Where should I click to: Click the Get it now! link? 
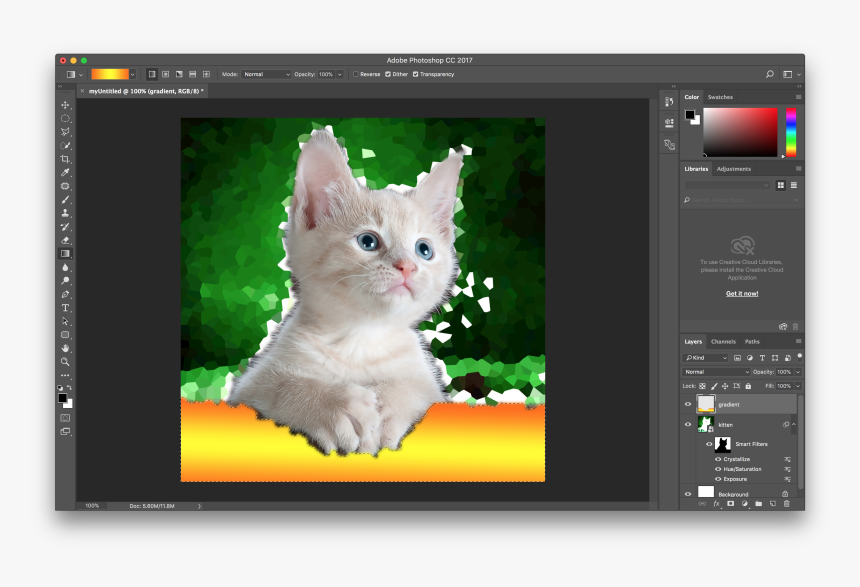[742, 294]
